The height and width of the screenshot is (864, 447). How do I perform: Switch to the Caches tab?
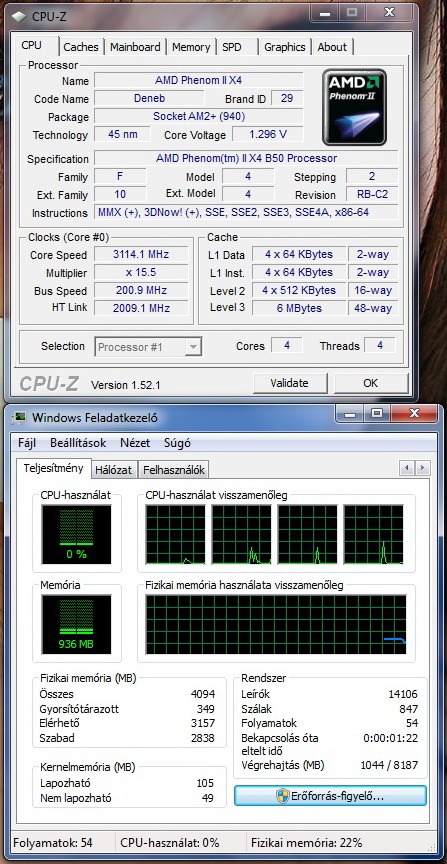tap(81, 47)
